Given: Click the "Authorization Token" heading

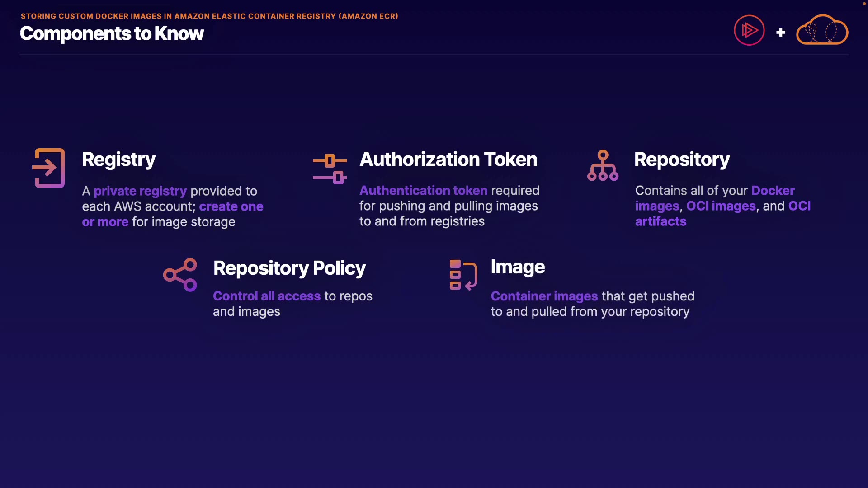Looking at the screenshot, I should point(448,160).
